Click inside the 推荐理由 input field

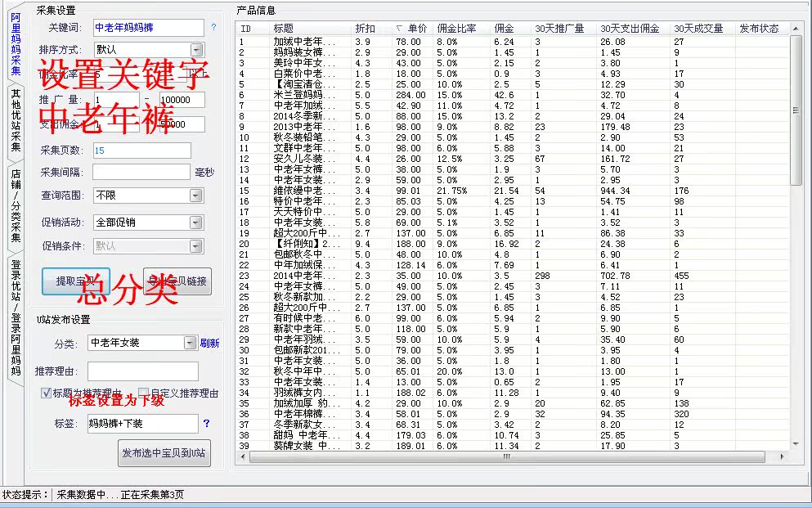pos(143,369)
